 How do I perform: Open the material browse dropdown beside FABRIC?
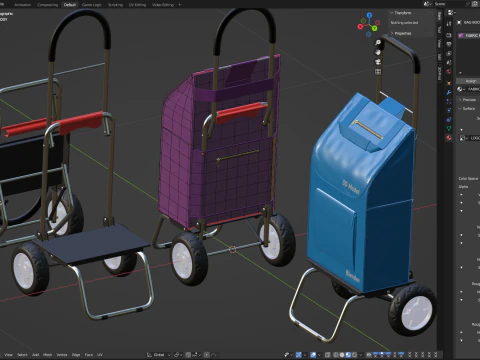461,89
